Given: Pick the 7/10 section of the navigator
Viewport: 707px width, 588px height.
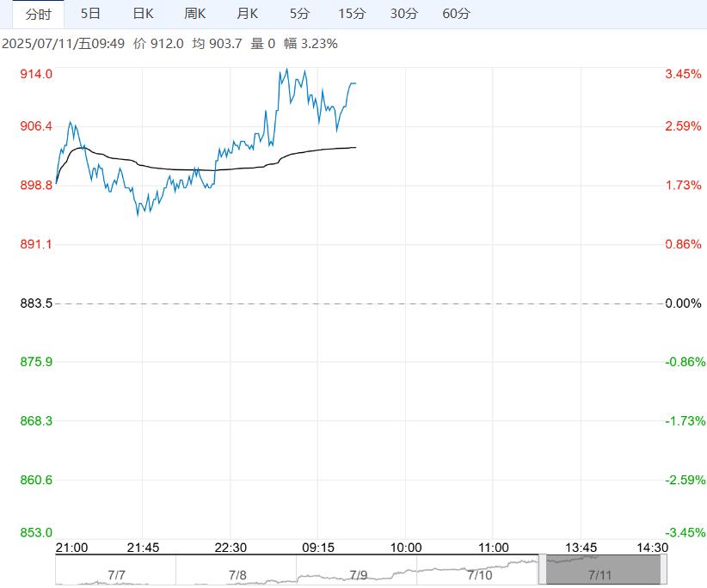Looking at the screenshot, I should coord(478,571).
